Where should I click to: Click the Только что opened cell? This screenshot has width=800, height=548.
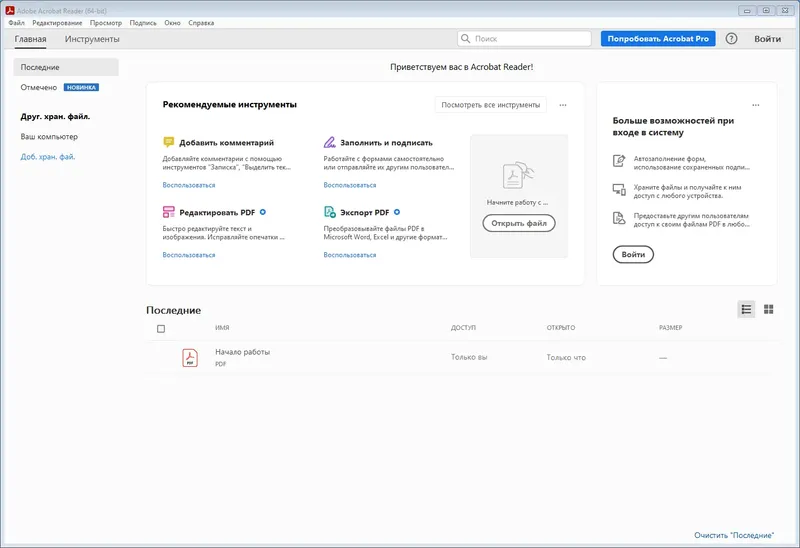click(566, 357)
